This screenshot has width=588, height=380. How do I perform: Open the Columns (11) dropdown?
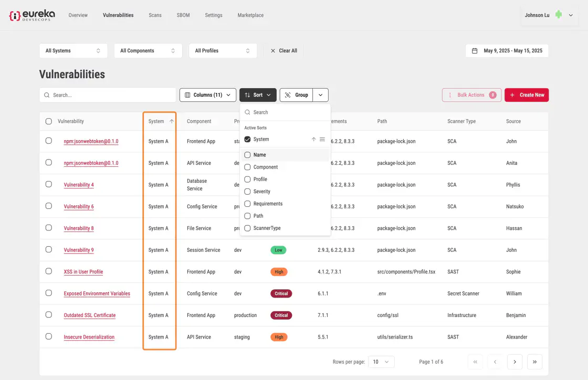coord(207,95)
